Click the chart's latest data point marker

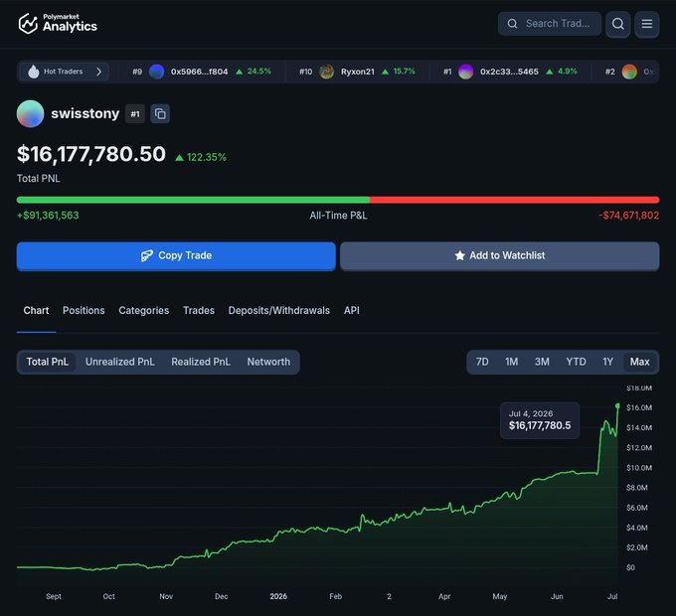tap(617, 405)
